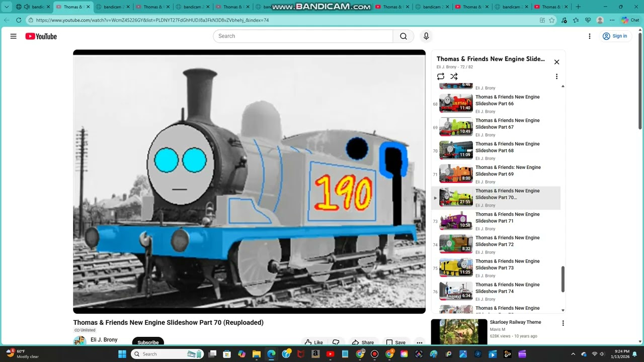Open options menu for Skarloey Railway Theme
Image resolution: width=644 pixels, height=362 pixels.
point(563,323)
